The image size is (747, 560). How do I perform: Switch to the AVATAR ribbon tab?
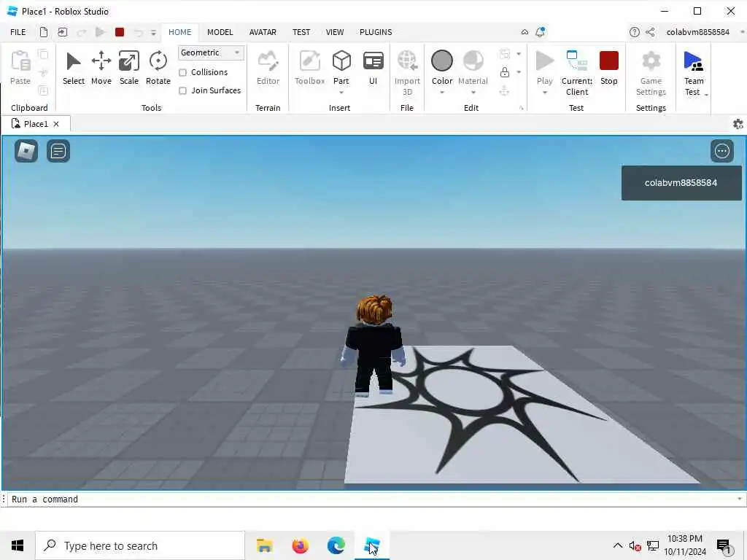pos(263,32)
